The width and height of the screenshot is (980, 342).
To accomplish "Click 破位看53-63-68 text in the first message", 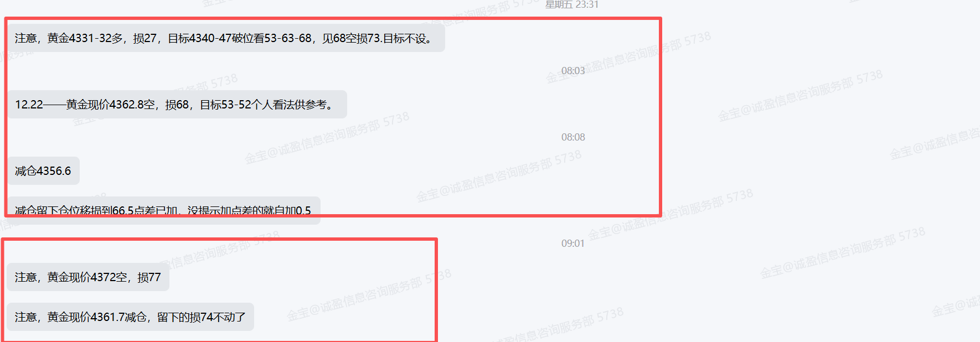I will tap(272, 38).
